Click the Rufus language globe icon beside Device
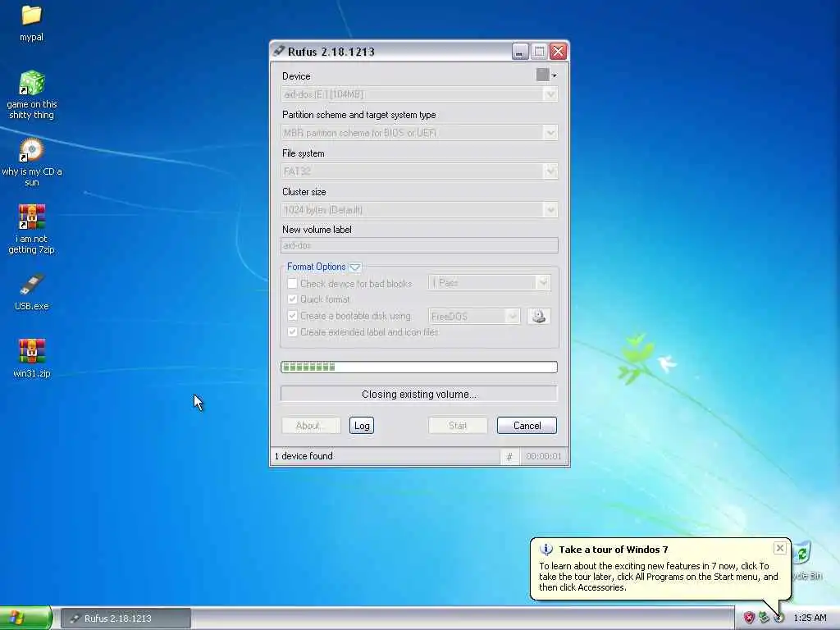This screenshot has width=840, height=630. coord(542,75)
